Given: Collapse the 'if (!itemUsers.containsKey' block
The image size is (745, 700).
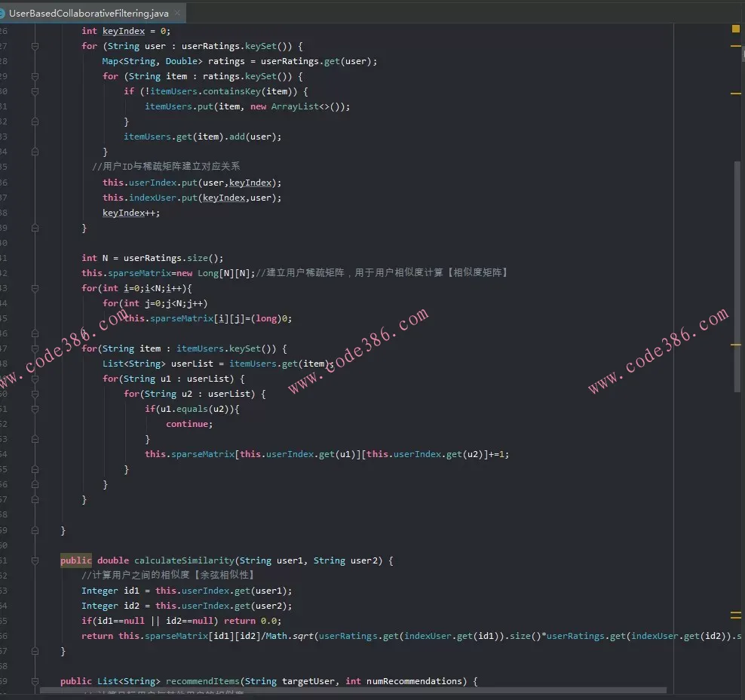Looking at the screenshot, I should (35, 91).
